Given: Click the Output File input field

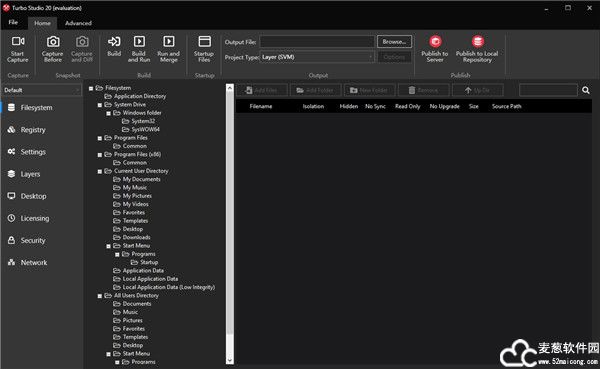Looking at the screenshot, I should pos(317,41).
